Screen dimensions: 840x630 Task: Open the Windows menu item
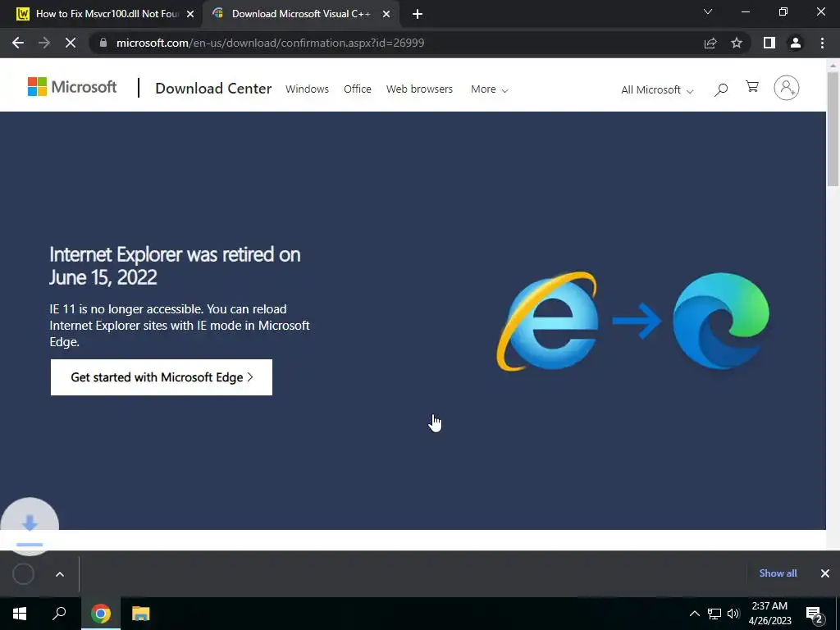307,89
